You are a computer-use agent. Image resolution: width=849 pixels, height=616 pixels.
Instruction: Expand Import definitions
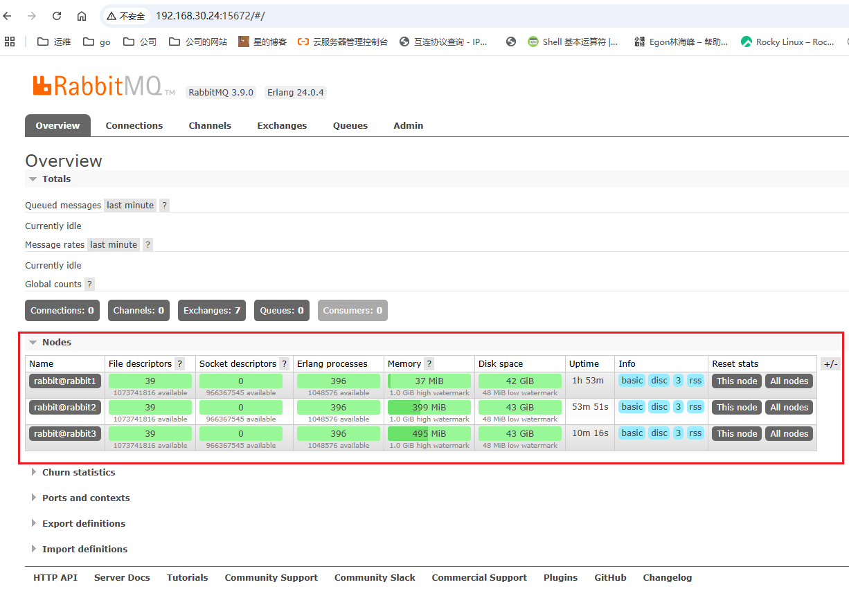point(80,550)
